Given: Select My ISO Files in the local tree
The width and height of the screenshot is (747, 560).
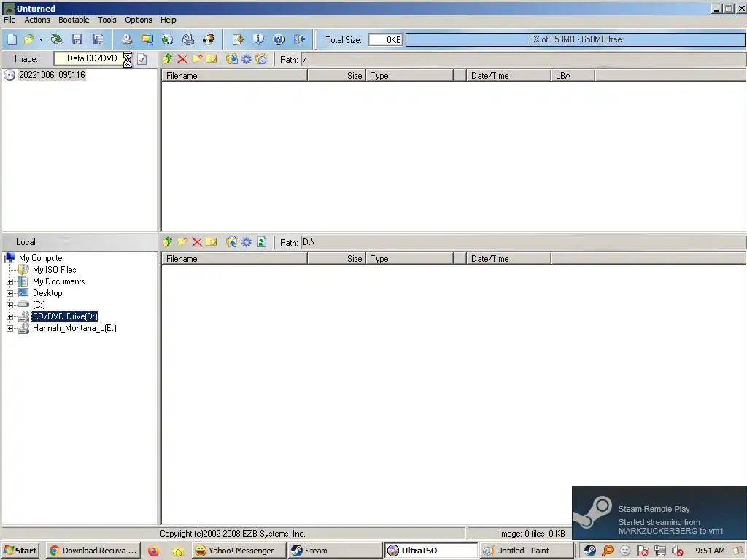Looking at the screenshot, I should (54, 270).
